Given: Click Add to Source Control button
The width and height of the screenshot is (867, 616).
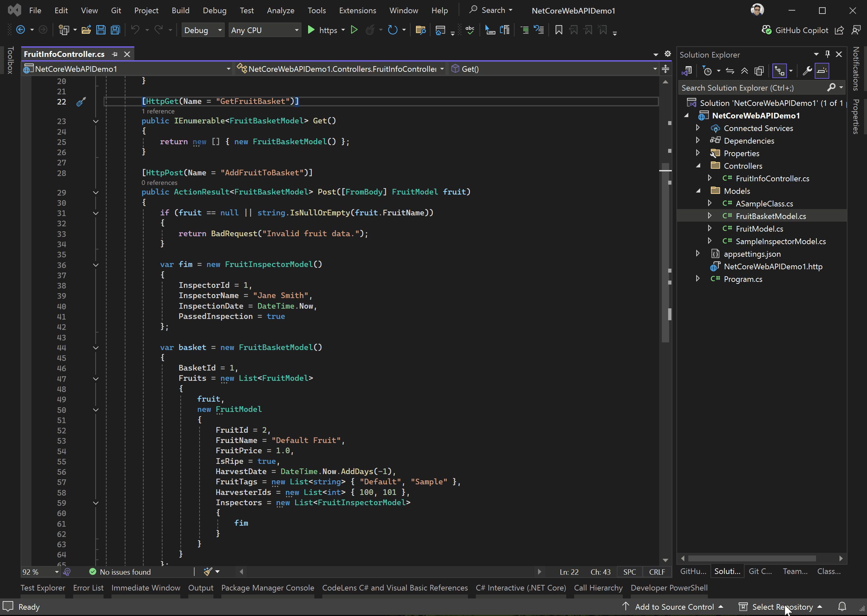Looking at the screenshot, I should (674, 606).
